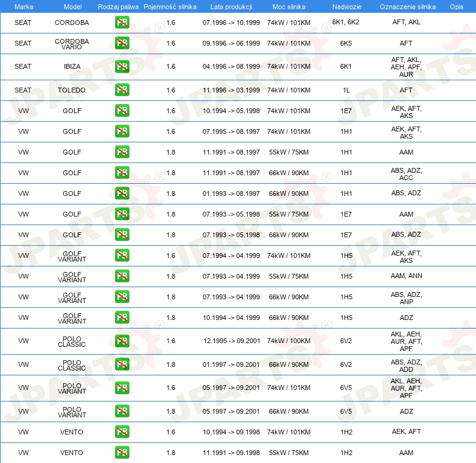Click SEAT brand cell in TOLEDO row

pos(23,90)
